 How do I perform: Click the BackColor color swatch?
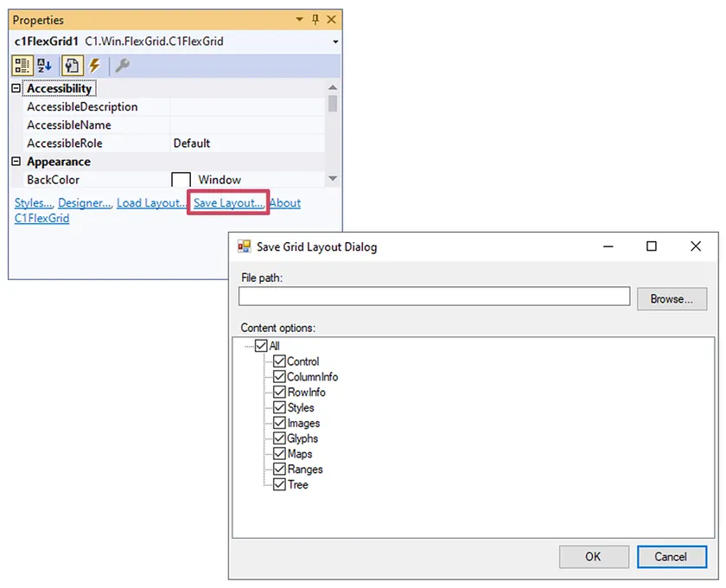[181, 180]
